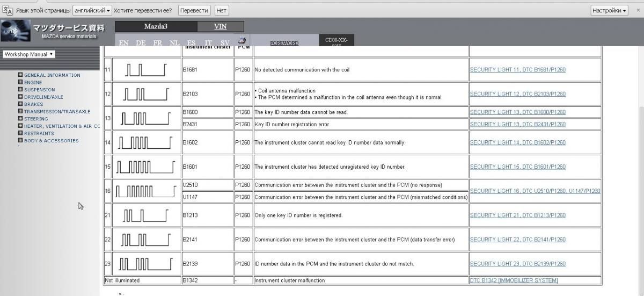Open SECURITY LIGHT 14, DTC B1602/P1260 link
The height and width of the screenshot is (296, 644).
(x=517, y=142)
